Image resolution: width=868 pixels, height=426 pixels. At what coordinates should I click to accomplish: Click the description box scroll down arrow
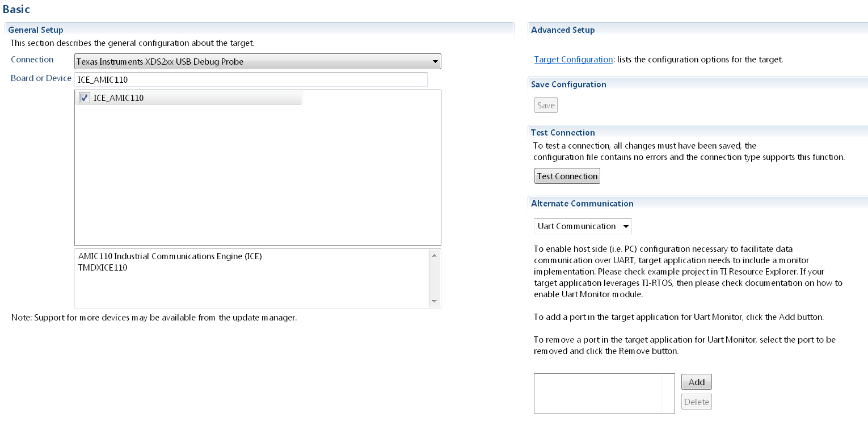point(434,301)
